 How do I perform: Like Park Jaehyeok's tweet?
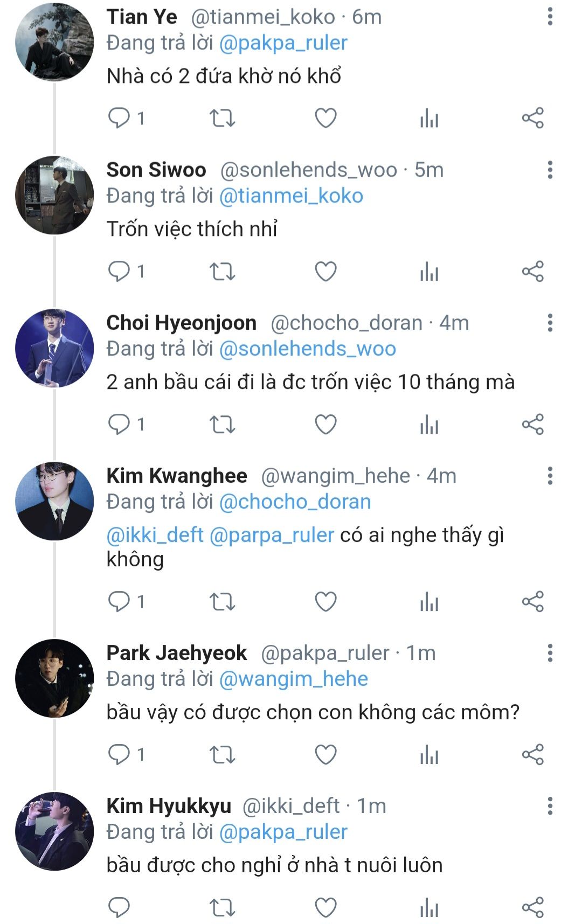pyautogui.click(x=325, y=754)
